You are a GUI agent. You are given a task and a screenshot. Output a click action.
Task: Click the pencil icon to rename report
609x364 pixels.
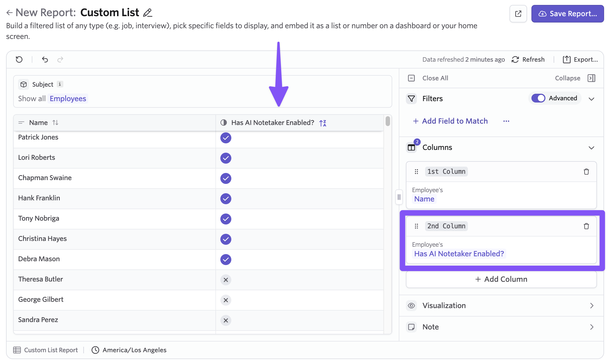pos(147,13)
